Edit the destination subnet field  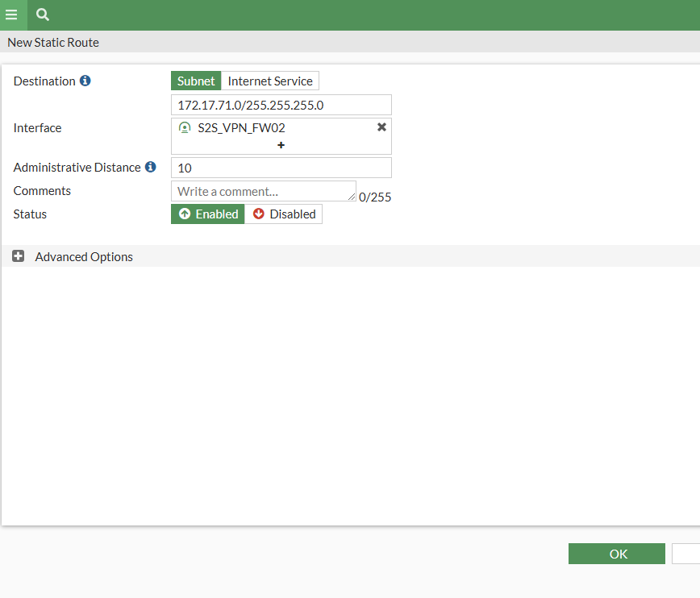pos(281,105)
